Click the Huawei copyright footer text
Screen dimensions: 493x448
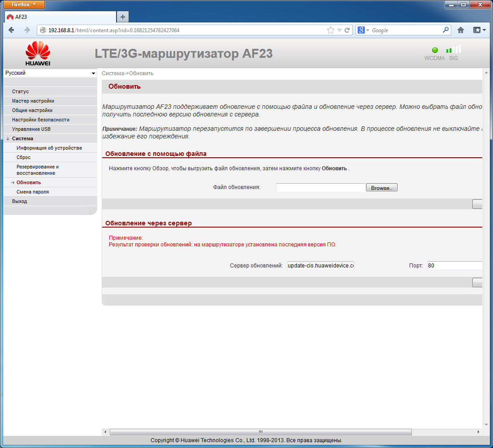tap(246, 440)
